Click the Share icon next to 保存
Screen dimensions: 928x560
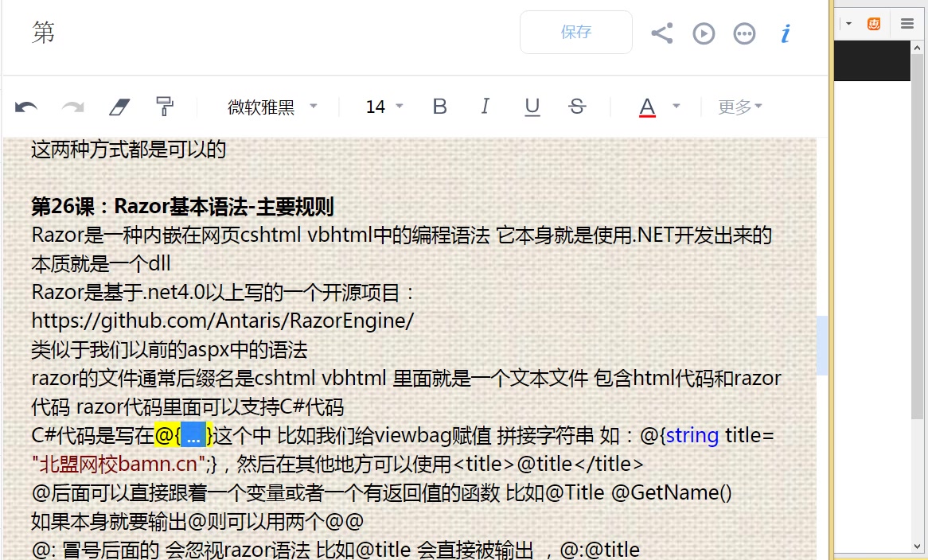point(661,33)
